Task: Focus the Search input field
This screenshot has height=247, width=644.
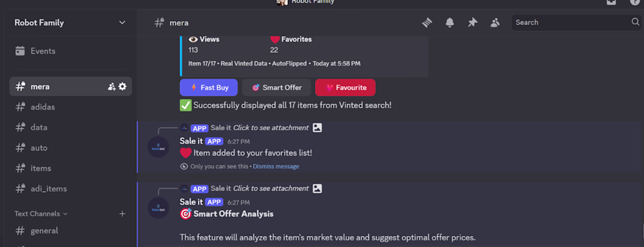Action: point(571,22)
